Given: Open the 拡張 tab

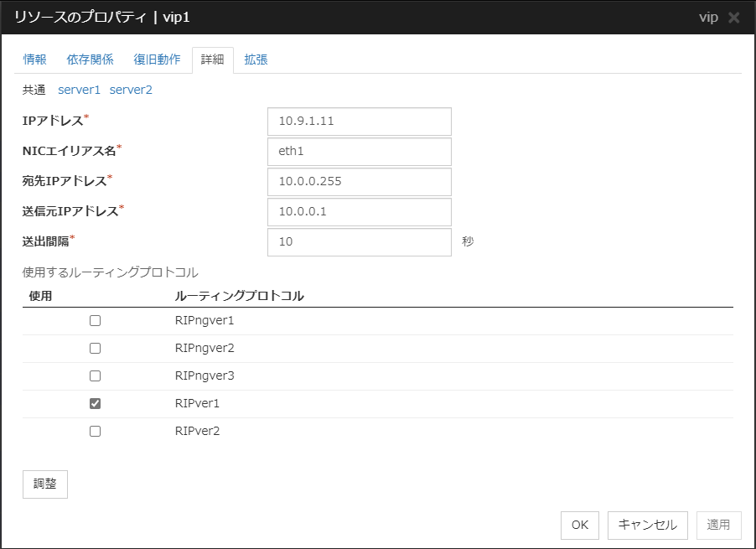Looking at the screenshot, I should coord(256,60).
